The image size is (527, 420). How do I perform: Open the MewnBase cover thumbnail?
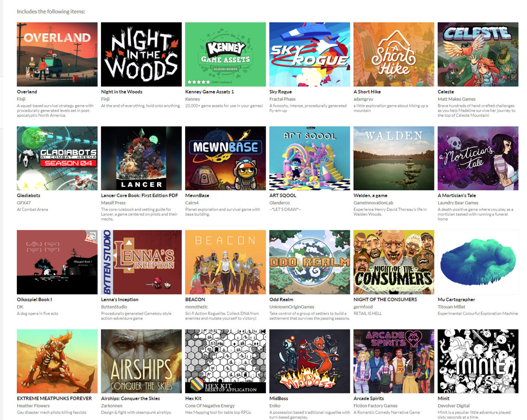[x=225, y=158]
